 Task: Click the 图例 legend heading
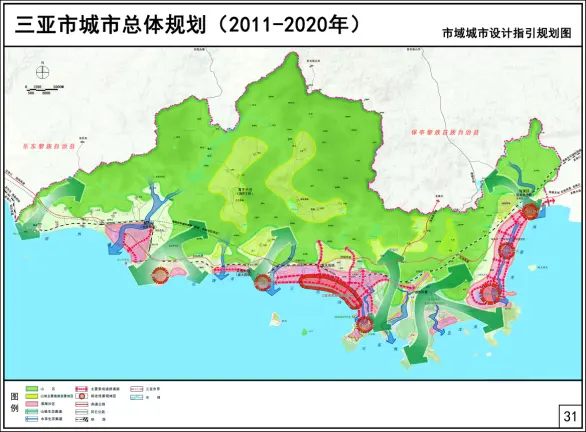pos(14,402)
